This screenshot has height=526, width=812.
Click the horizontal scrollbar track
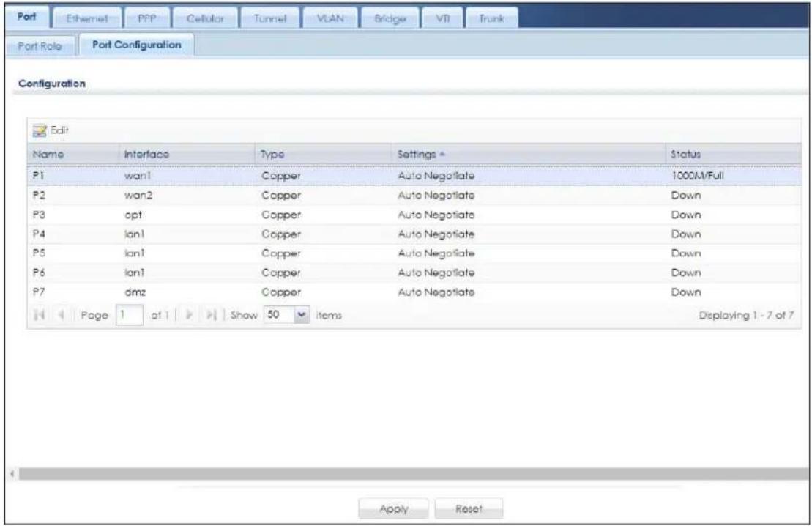coord(413,474)
